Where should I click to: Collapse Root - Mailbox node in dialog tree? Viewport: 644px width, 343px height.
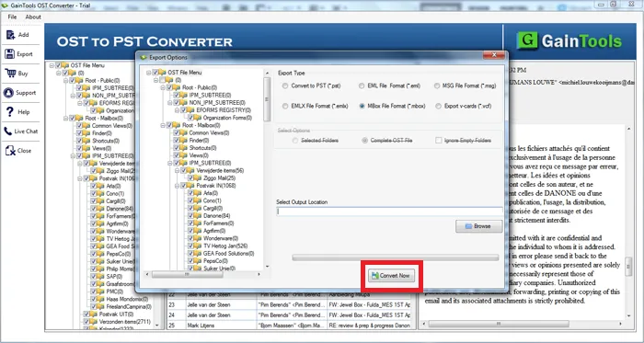tap(163, 126)
